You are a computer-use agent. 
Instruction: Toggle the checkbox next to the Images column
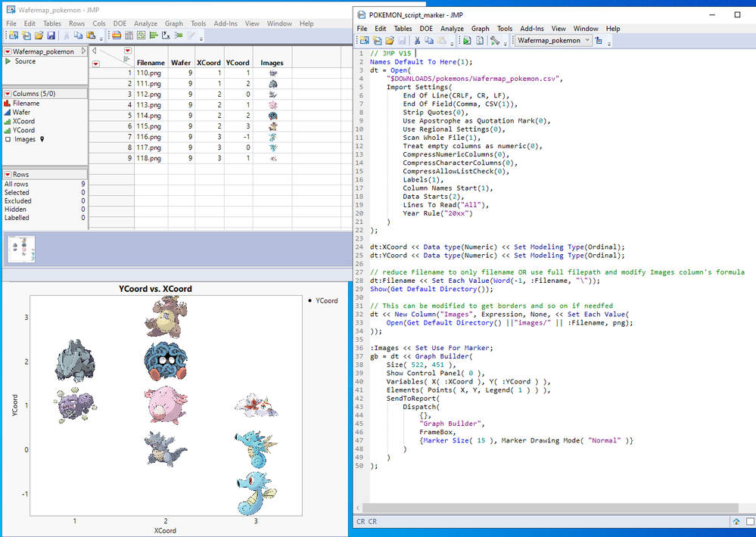8,139
